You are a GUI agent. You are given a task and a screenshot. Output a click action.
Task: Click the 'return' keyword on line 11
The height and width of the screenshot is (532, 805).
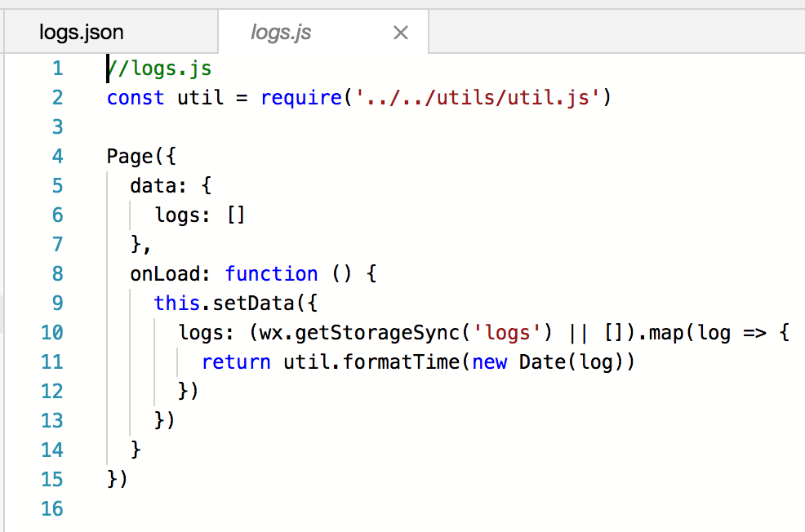(x=236, y=362)
